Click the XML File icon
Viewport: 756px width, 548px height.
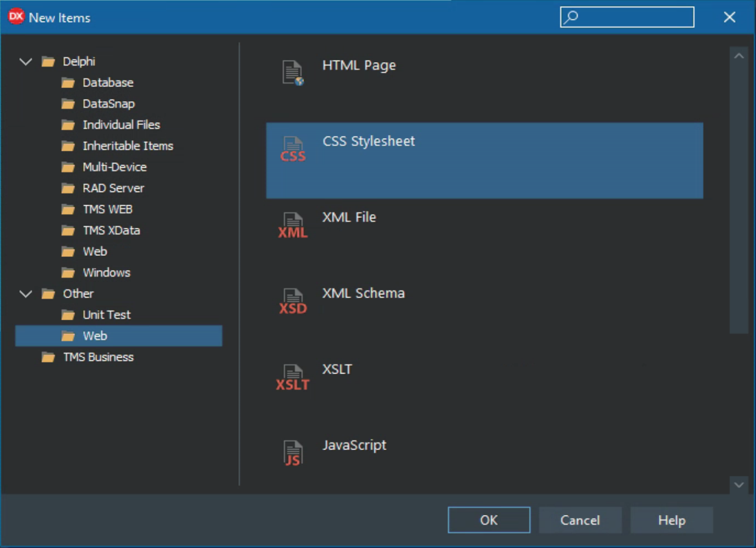(293, 225)
